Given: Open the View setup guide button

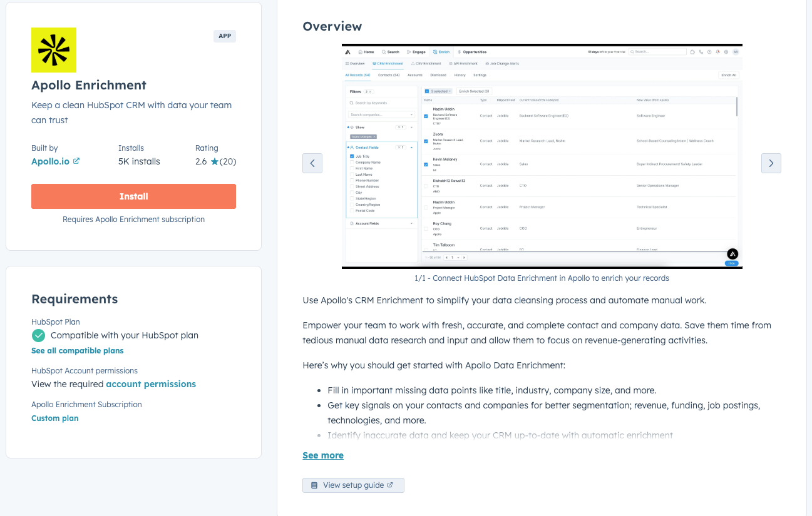Looking at the screenshot, I should [x=353, y=485].
